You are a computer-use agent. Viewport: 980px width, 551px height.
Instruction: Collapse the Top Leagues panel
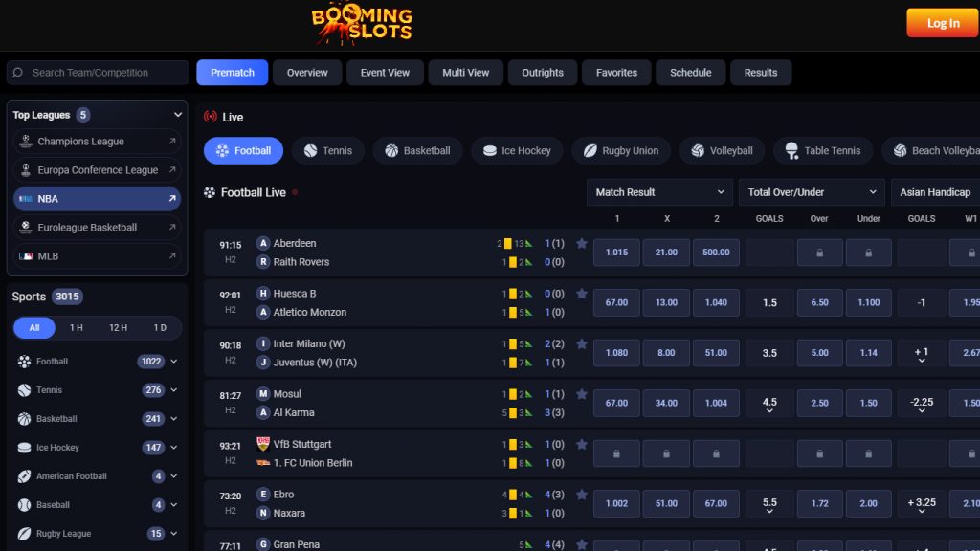click(x=178, y=114)
